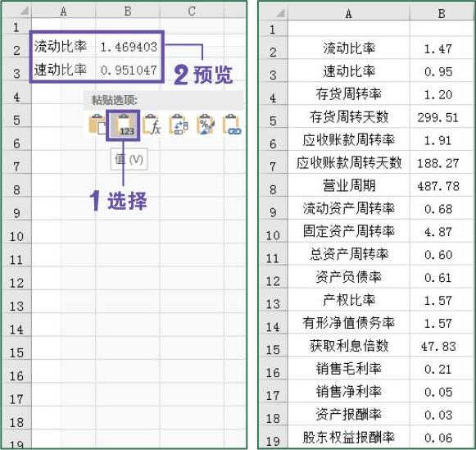Select column C header in left sheet
476x450 pixels.
pos(192,11)
